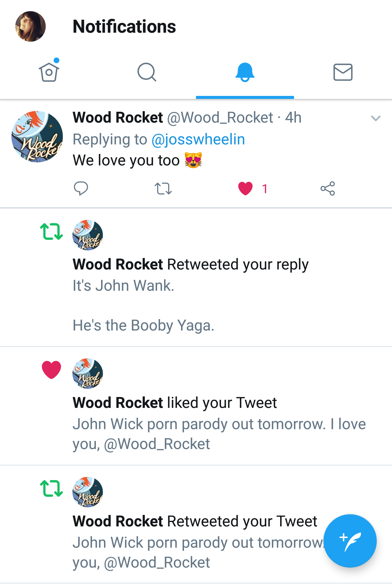Click Wood Rocket name in top tweet
392x585 pixels.
pos(118,117)
